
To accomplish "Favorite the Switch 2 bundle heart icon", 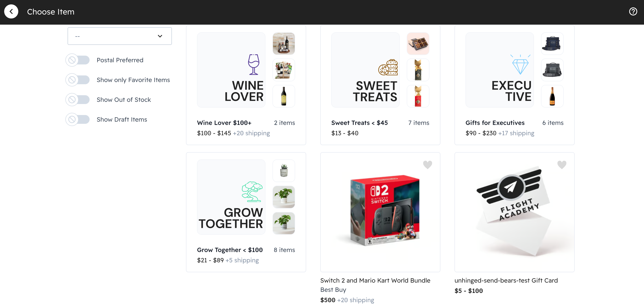I will click(427, 165).
